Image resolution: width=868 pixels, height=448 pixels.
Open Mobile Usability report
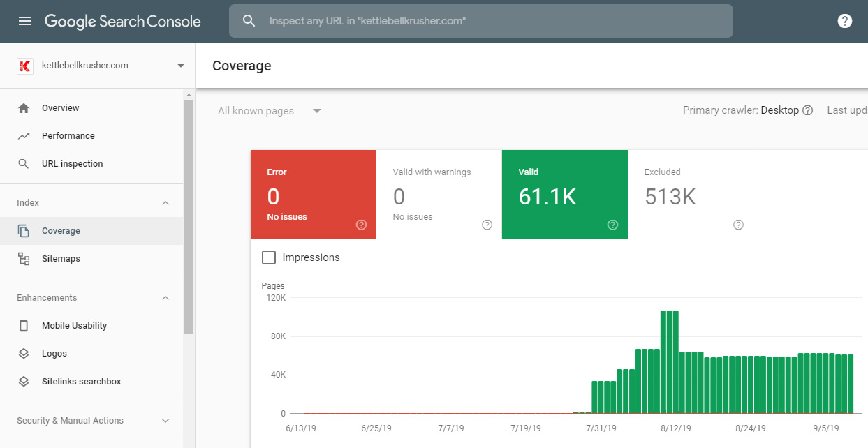click(91, 326)
